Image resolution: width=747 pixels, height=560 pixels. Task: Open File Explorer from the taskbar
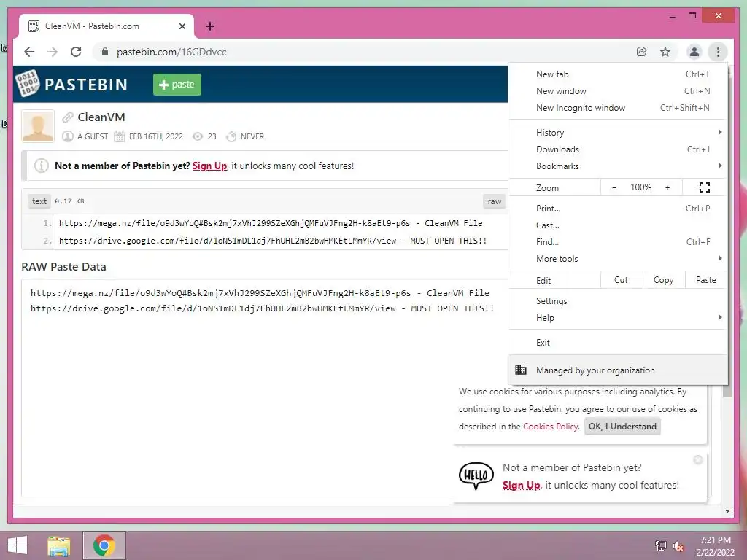[59, 545]
